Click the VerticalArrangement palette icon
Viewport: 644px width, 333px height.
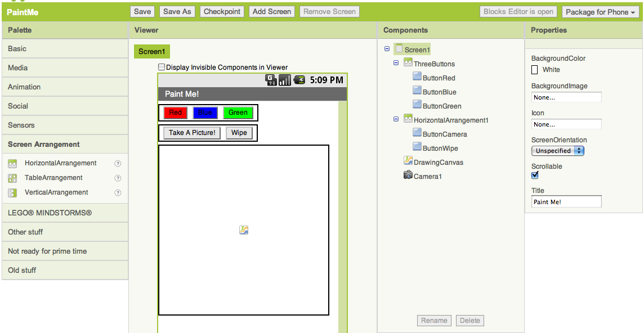tap(12, 192)
